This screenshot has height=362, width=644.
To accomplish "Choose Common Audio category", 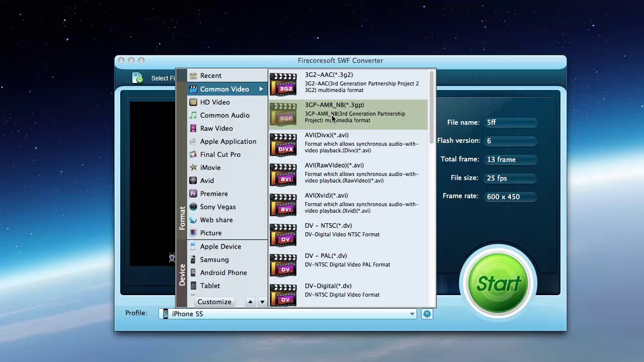I will pos(227,115).
